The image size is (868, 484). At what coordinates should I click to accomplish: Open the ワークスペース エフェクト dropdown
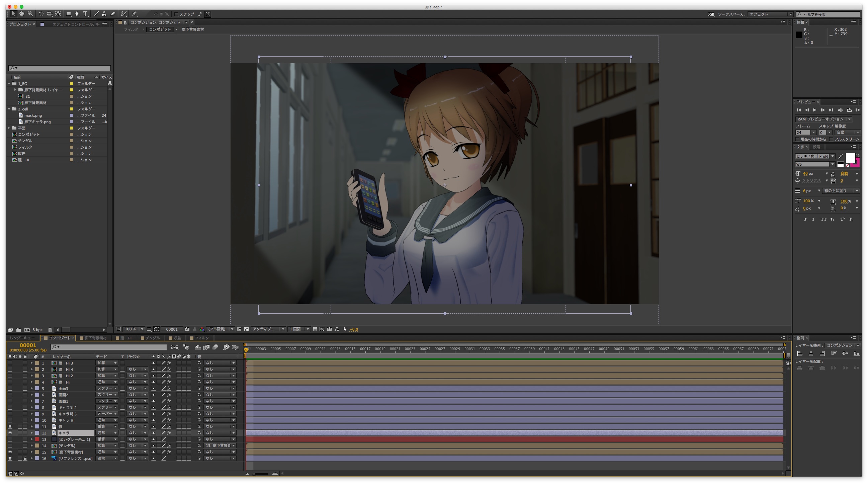pyautogui.click(x=770, y=14)
